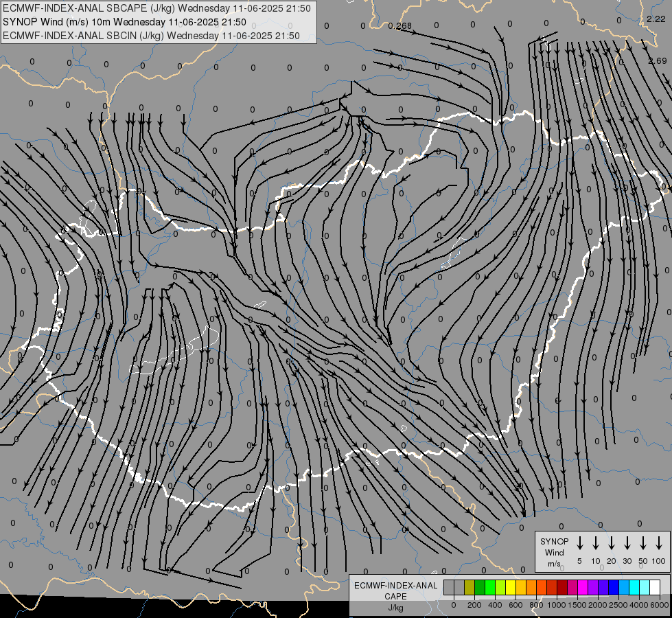This screenshot has width=672, height=618.
Task: Click the 'ECMWF-INDEX-ANAL' legend caption
Action: point(395,586)
